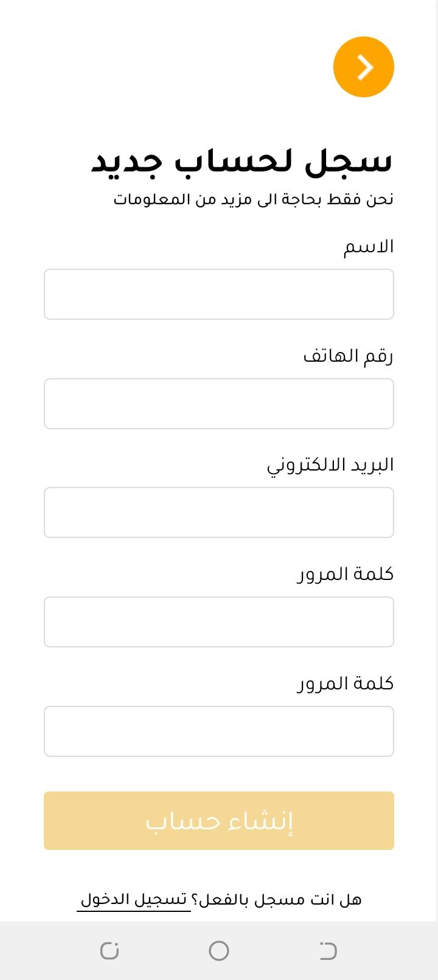Click the نحن فقط بحاجة subtitle text
The height and width of the screenshot is (980, 438).
coord(253,199)
